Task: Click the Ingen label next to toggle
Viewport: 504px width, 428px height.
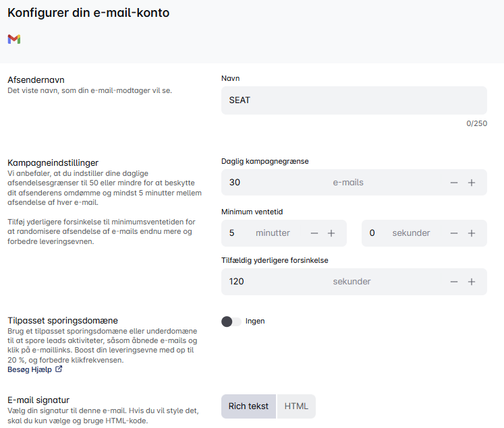Action: click(x=255, y=322)
